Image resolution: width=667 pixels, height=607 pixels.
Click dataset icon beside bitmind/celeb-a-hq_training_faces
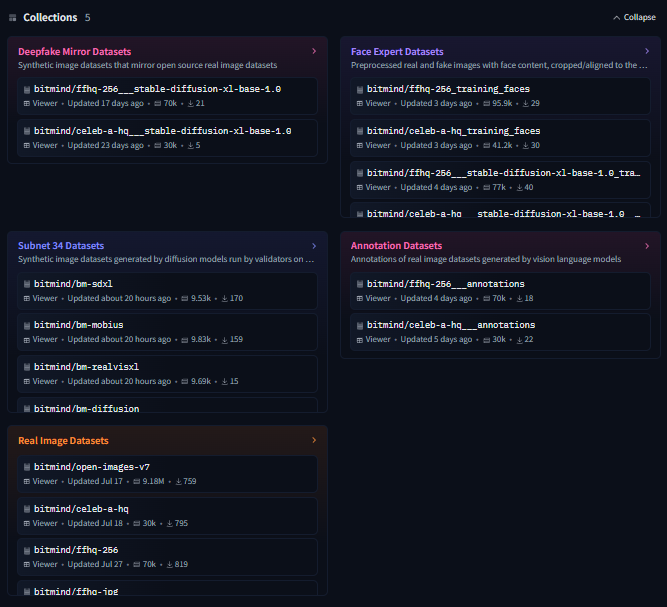[x=360, y=131]
